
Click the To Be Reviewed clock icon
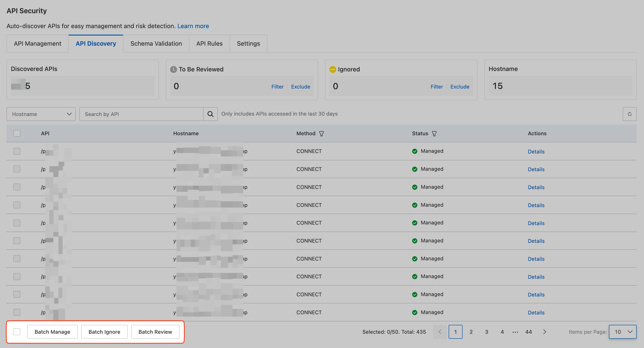173,69
